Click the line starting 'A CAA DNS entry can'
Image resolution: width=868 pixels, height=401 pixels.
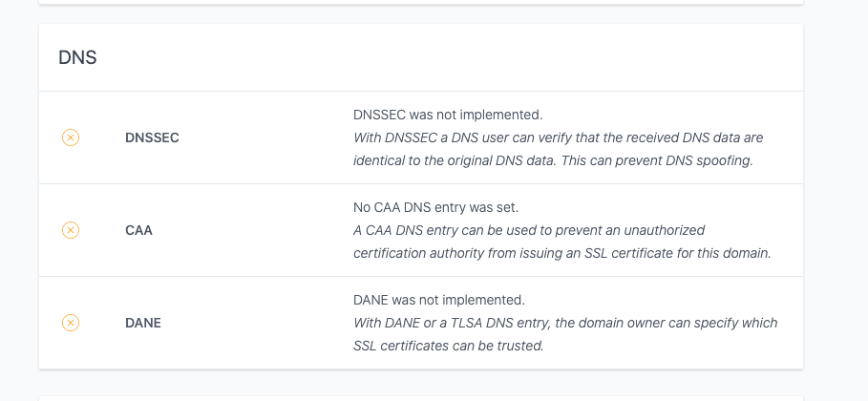point(529,230)
